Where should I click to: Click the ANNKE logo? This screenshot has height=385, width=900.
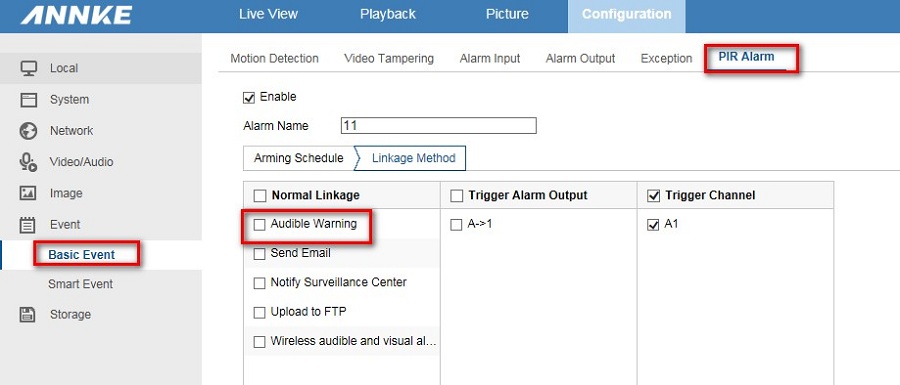[76, 15]
